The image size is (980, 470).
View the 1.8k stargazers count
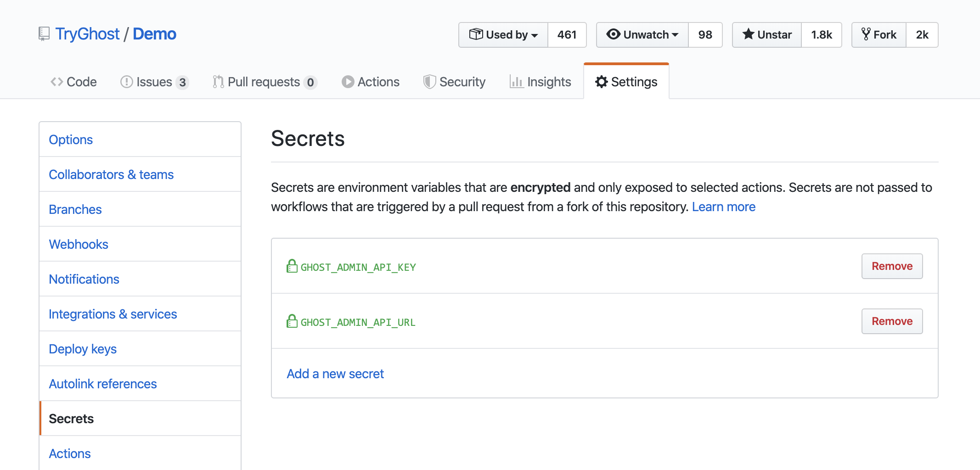coord(822,35)
